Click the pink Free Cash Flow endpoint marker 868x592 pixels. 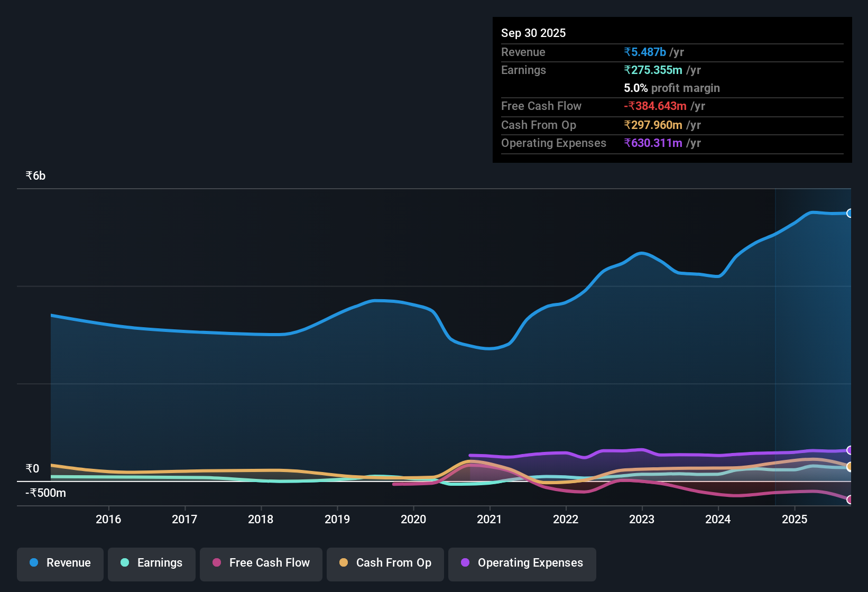850,499
